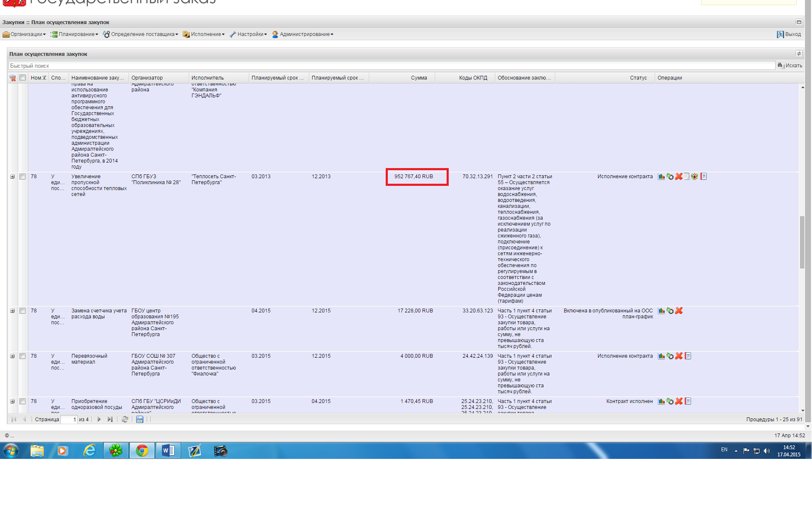Screen dimensions: 812x508
Task: Open grey document icon in 952 767,40 RUB row
Action: pos(686,177)
